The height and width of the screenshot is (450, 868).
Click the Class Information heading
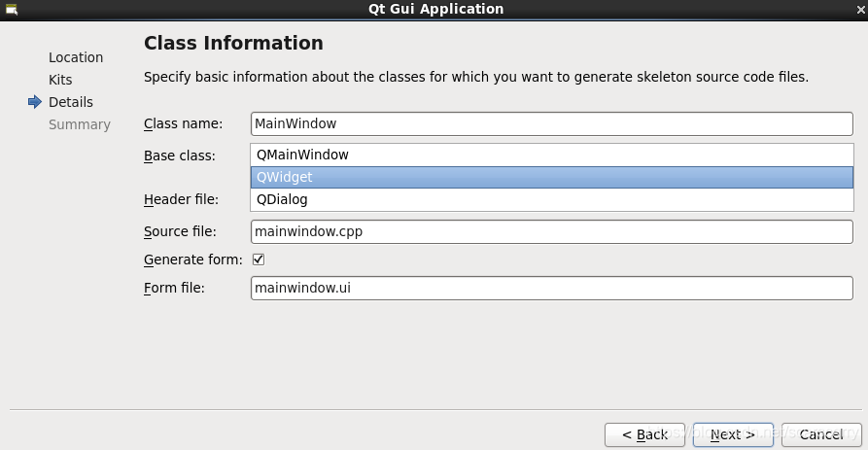pyautogui.click(x=233, y=43)
